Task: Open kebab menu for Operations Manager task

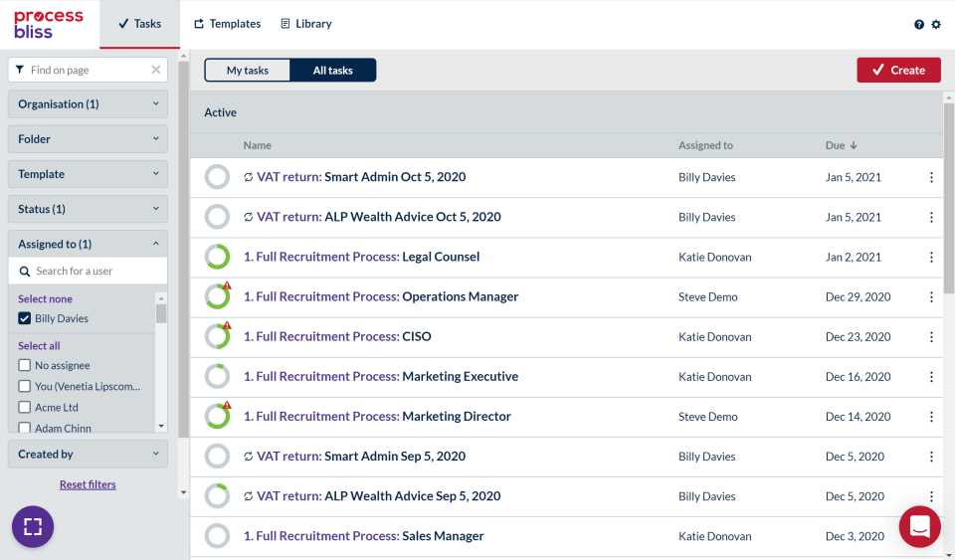Action: pyautogui.click(x=931, y=297)
